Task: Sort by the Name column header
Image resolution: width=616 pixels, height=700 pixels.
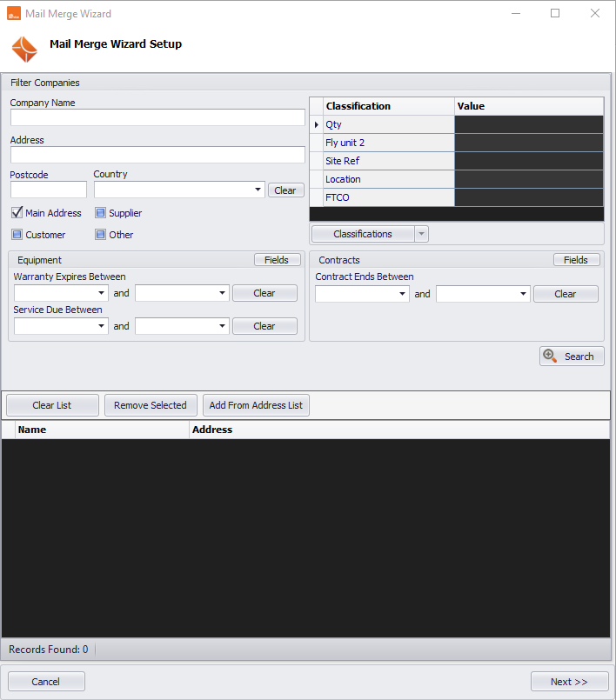Action: click(102, 430)
